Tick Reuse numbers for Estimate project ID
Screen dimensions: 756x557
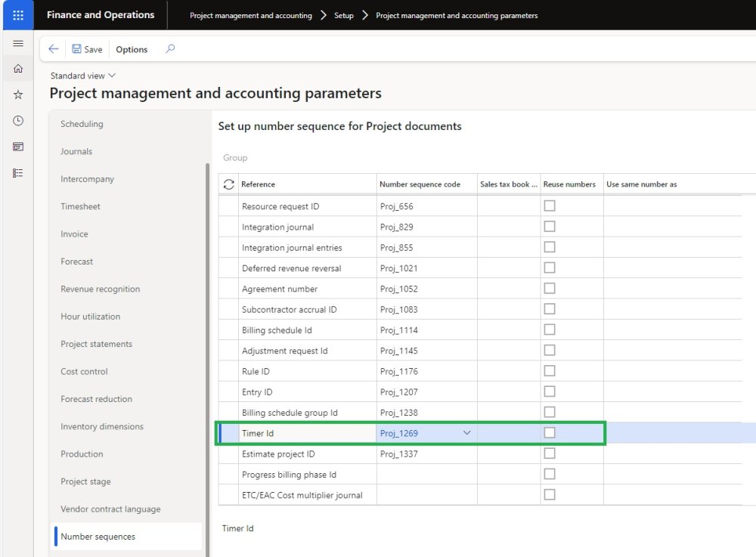pyautogui.click(x=550, y=453)
